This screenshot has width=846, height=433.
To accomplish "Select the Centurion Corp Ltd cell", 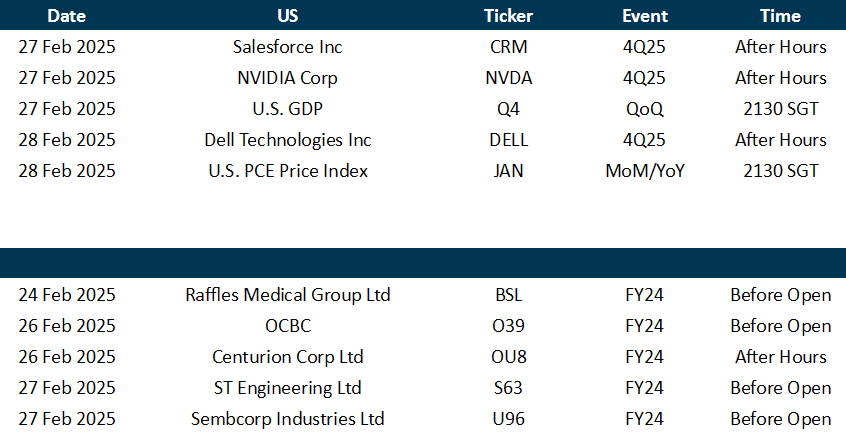I will [x=288, y=357].
